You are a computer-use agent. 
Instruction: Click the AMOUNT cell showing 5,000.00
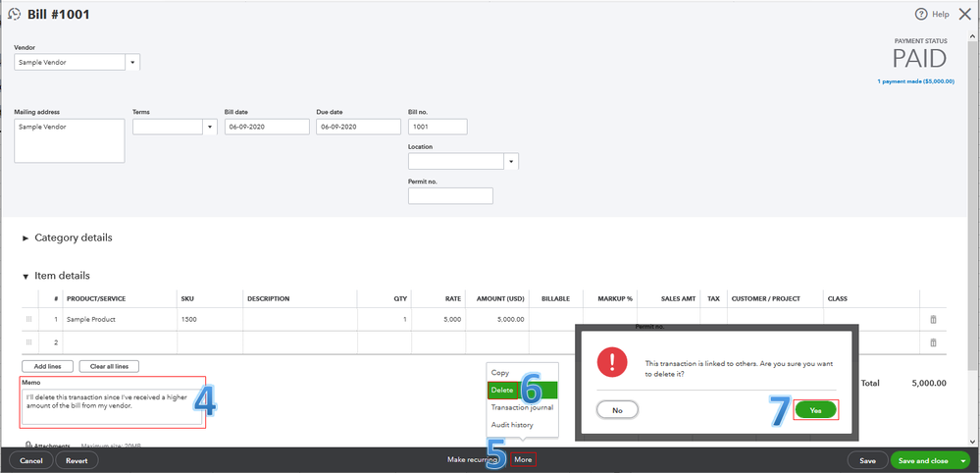point(497,319)
